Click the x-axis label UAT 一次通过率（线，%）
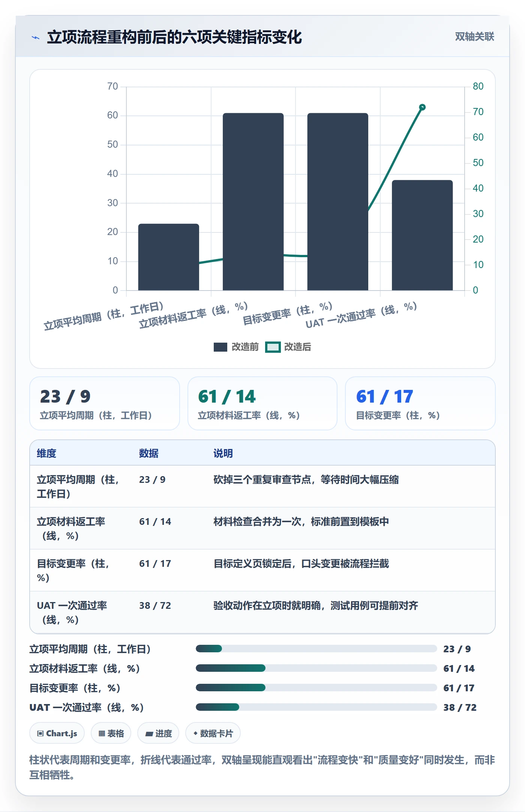 click(361, 315)
